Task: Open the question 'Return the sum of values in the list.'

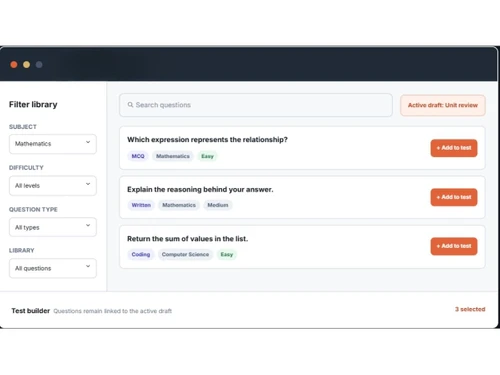Action: [x=187, y=239]
